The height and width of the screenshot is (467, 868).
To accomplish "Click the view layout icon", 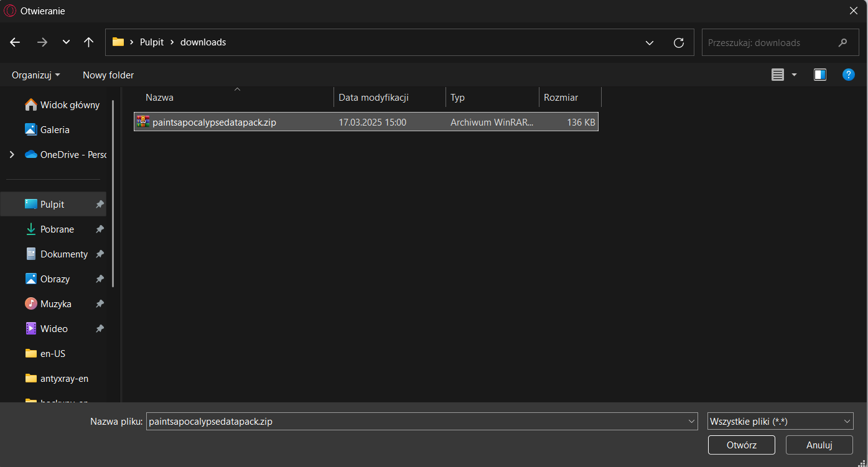I will tap(778, 75).
